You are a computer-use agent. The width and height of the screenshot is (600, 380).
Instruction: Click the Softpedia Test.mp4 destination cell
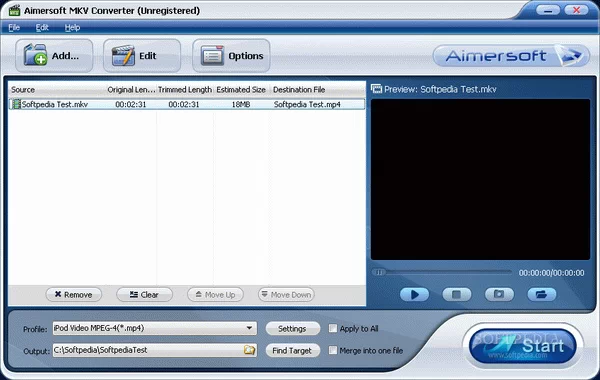pos(307,104)
